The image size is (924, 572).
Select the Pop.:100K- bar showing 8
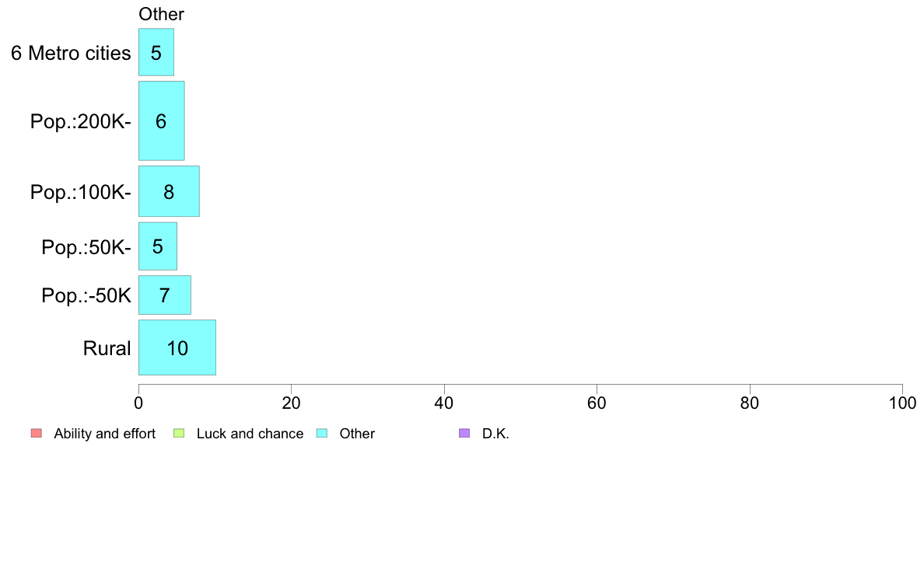[169, 191]
